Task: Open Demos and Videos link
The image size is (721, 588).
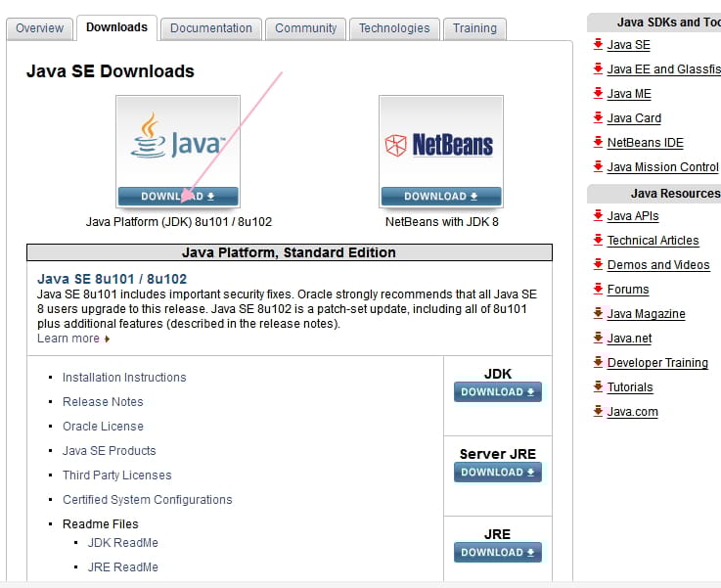Action: [658, 265]
